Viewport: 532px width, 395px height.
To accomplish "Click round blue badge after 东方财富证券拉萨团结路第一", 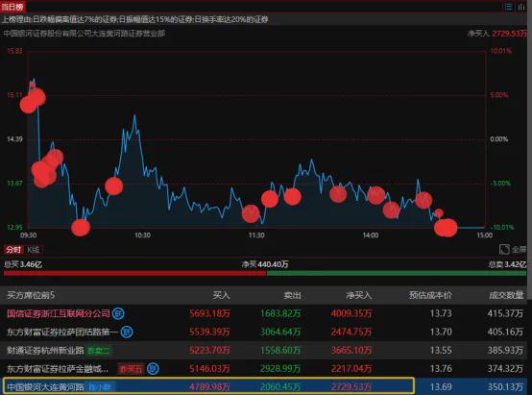I will [x=127, y=332].
